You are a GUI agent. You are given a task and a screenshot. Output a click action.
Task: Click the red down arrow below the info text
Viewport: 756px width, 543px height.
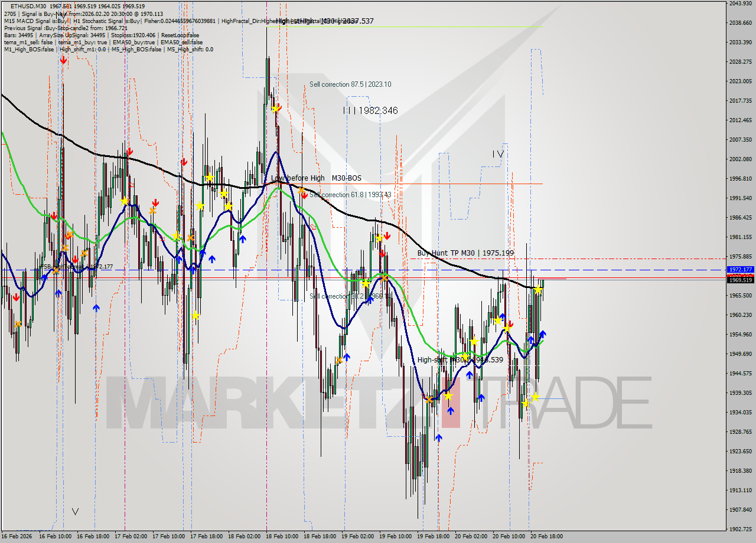63,60
